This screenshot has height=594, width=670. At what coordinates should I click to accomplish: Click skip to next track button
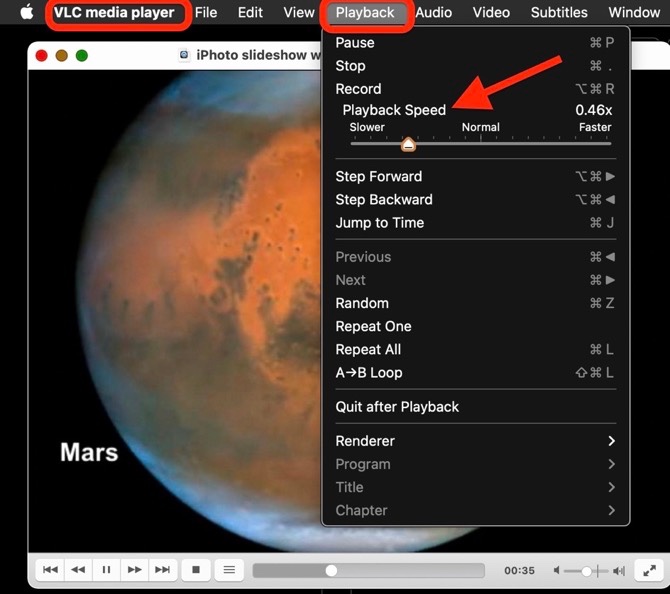pyautogui.click(x=163, y=570)
